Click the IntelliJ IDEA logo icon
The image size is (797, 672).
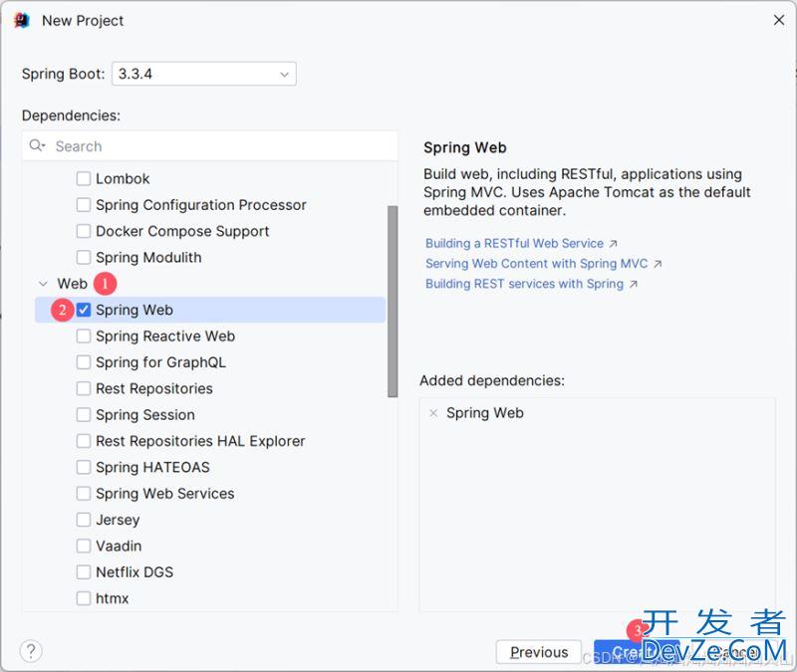22,21
